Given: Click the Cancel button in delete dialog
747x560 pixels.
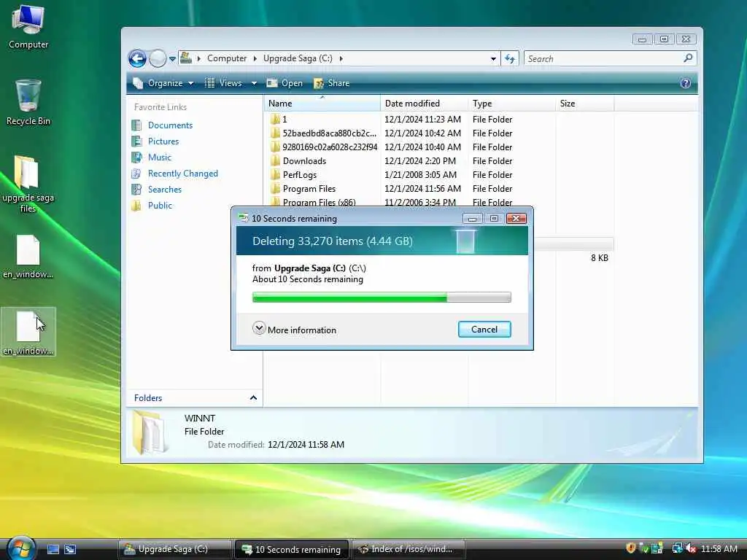Looking at the screenshot, I should 484,330.
